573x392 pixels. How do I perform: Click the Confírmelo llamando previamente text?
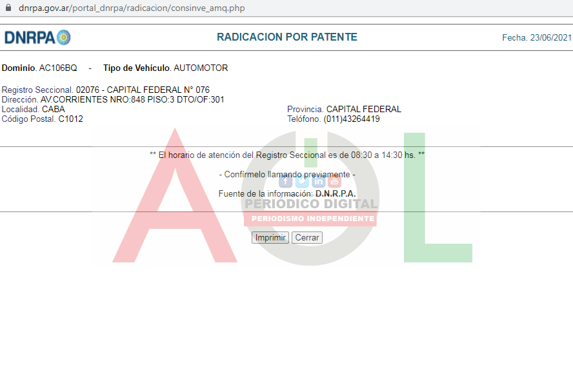tap(287, 175)
